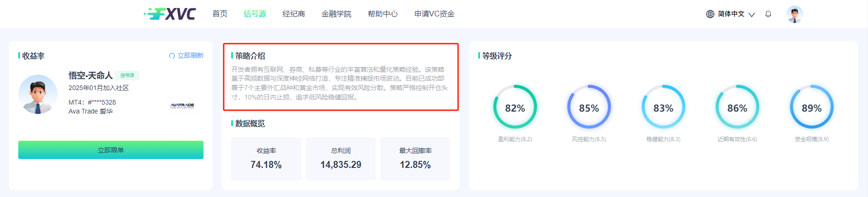Open the notification bell
Viewport: 868px width, 197px height.
[768, 14]
